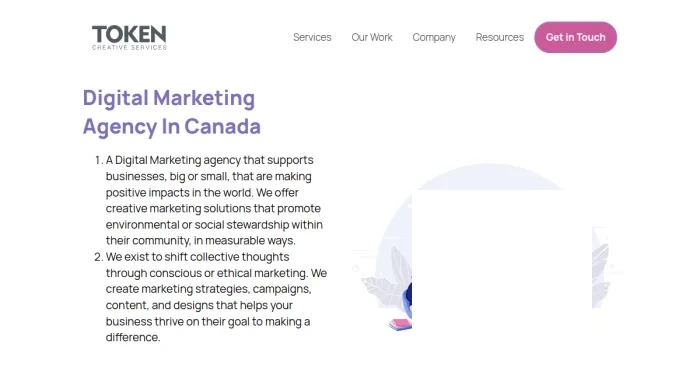Click the list number 2 marker
The width and height of the screenshot is (700, 367).
point(99,257)
